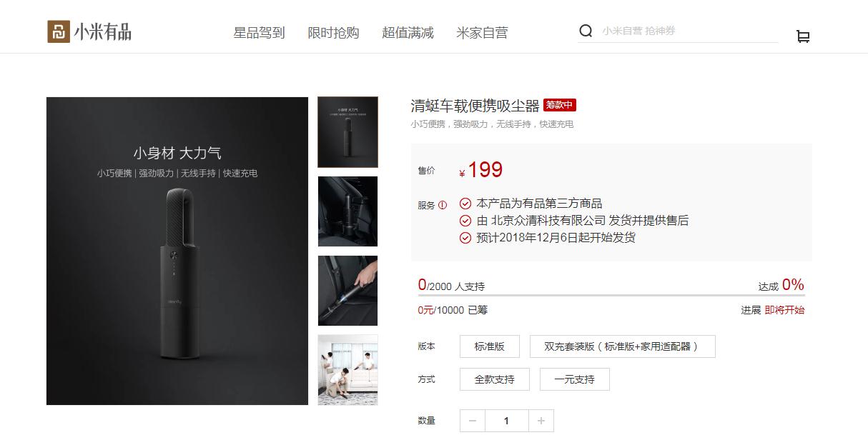
Task: Open the shopping cart icon
Action: pyautogui.click(x=803, y=36)
